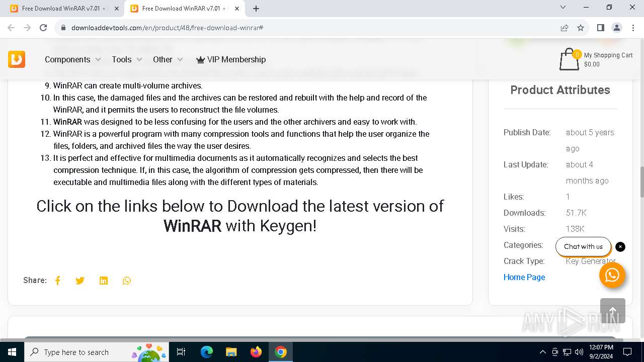The image size is (644, 362).
Task: Share the page on Facebook
Action: pos(58,281)
